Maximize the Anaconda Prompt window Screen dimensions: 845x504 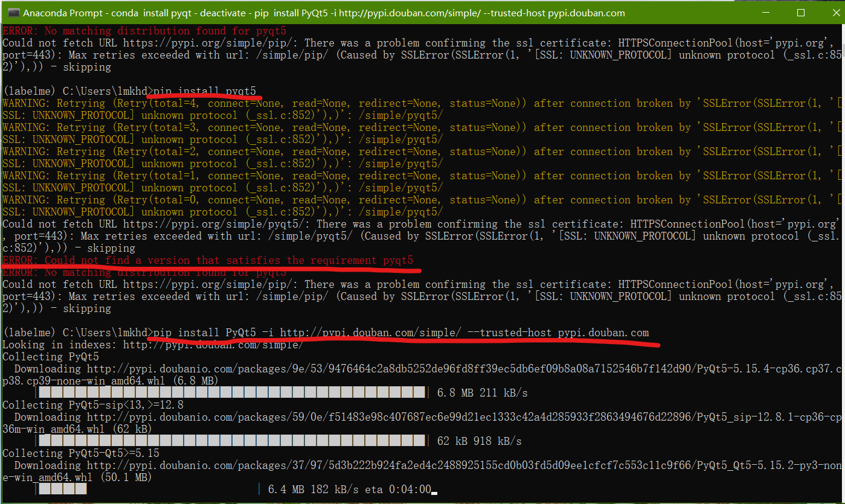[801, 12]
